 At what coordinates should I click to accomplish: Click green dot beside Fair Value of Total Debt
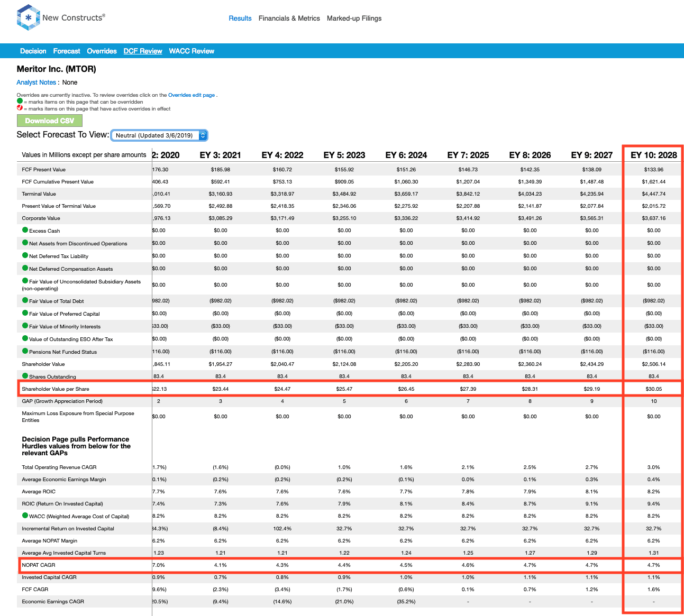tap(25, 300)
